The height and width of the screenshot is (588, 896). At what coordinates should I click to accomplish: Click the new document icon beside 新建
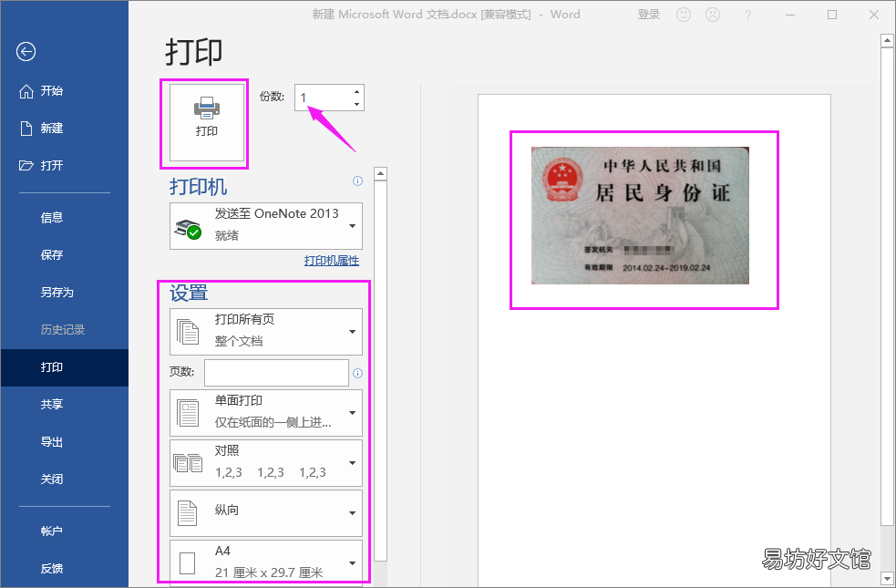(26, 129)
